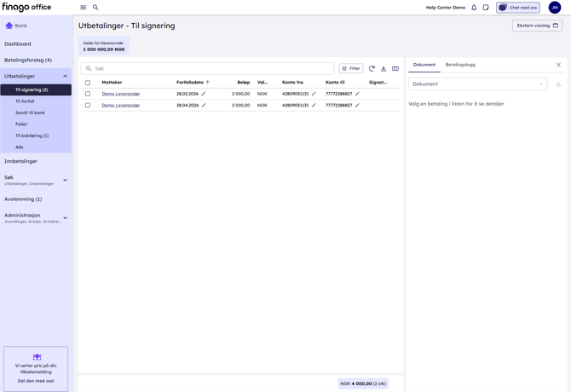
Task: Sort by Konto til column header
Action: (335, 83)
